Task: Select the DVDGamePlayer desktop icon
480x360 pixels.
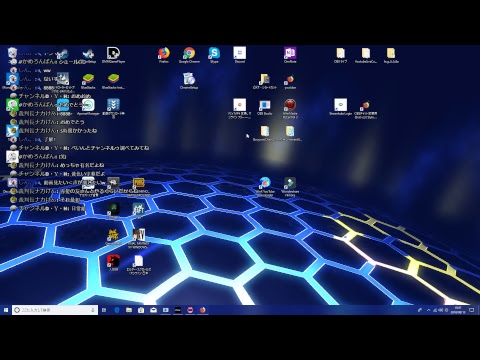Action: [x=113, y=54]
